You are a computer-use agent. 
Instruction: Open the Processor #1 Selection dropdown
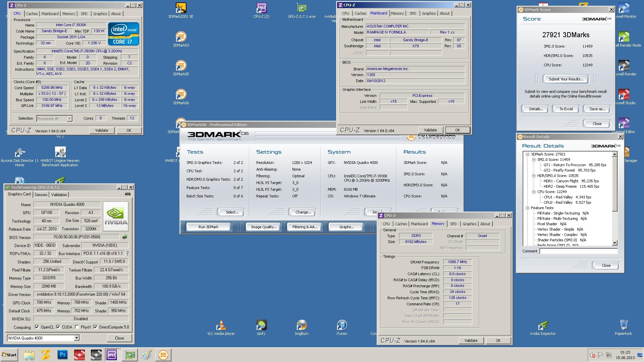coord(69,118)
